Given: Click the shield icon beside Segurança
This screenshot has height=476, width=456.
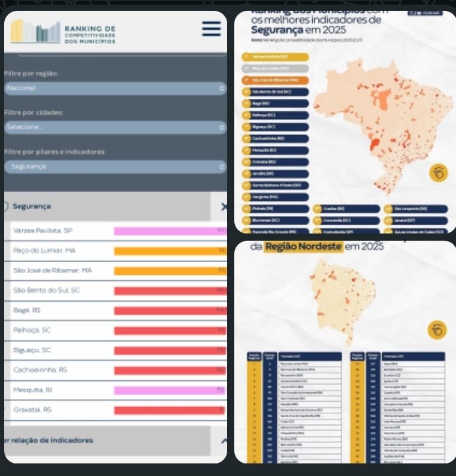Looking at the screenshot, I should (6, 207).
